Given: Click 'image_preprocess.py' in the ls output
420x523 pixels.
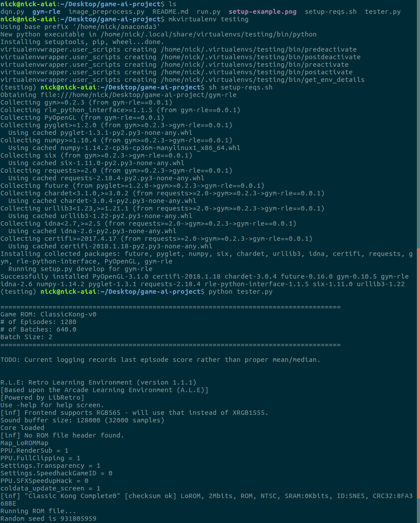Looking at the screenshot, I should pyautogui.click(x=106, y=12).
